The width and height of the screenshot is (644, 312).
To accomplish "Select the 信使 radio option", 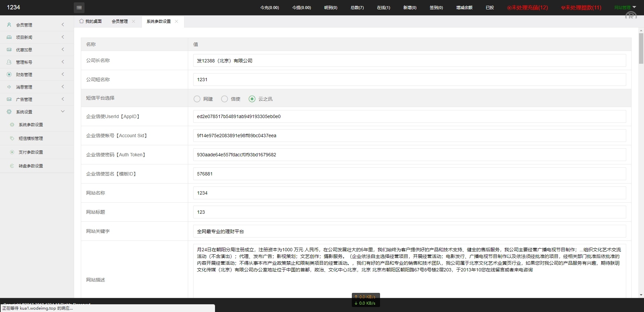I will point(224,99).
